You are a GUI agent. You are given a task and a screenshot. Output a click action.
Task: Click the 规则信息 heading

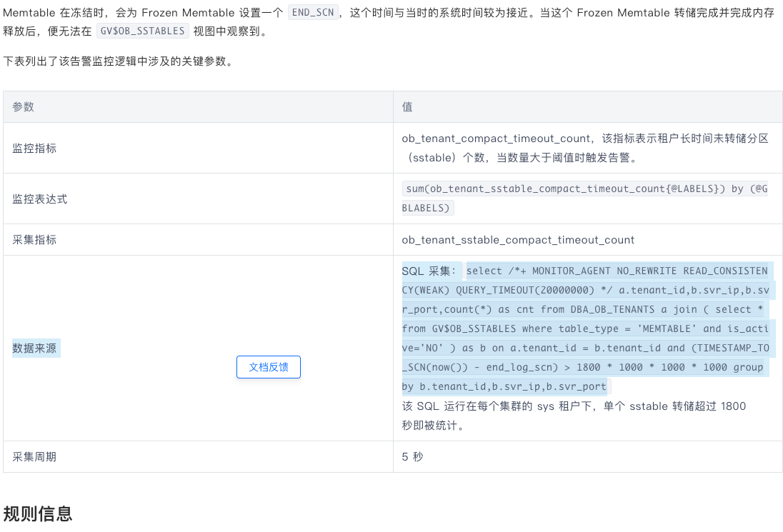[x=38, y=513]
